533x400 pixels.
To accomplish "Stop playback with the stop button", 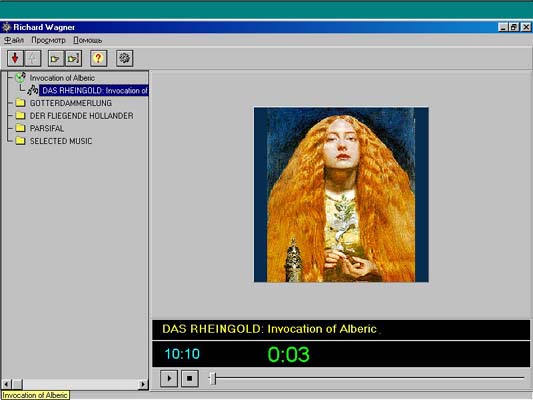I will click(x=190, y=378).
